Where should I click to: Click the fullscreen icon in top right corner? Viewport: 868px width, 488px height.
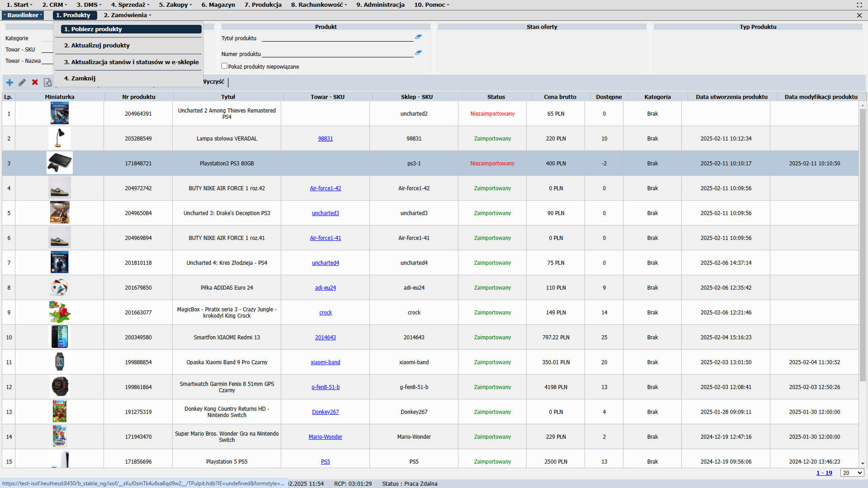859,5
